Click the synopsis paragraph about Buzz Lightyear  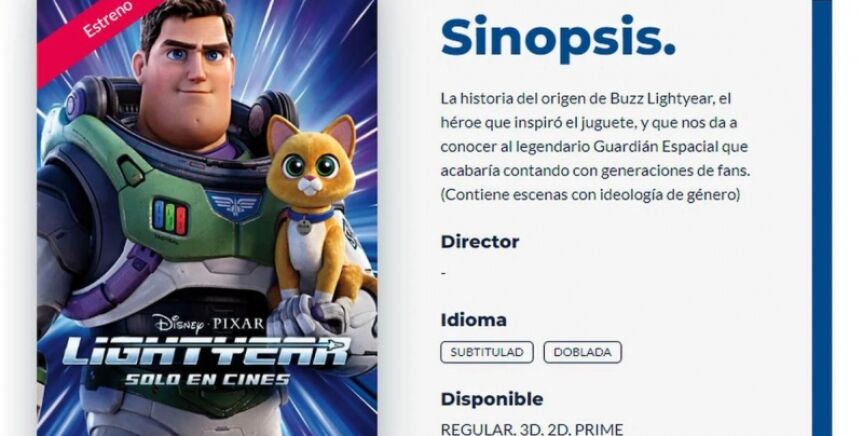point(595,135)
